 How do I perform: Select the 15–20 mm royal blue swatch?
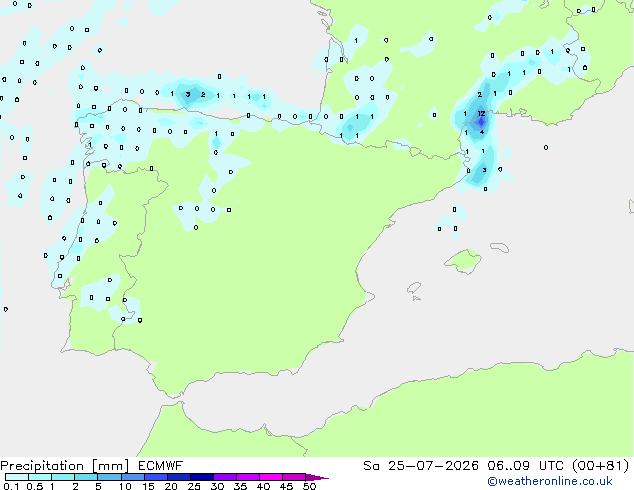[x=156, y=477]
